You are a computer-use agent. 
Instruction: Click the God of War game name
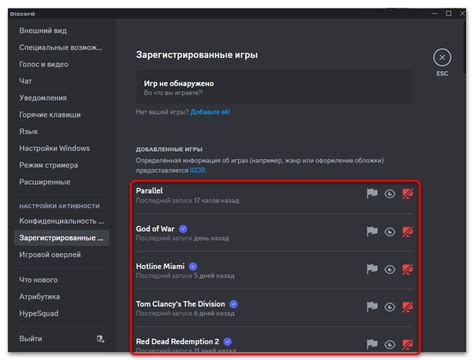[155, 229]
